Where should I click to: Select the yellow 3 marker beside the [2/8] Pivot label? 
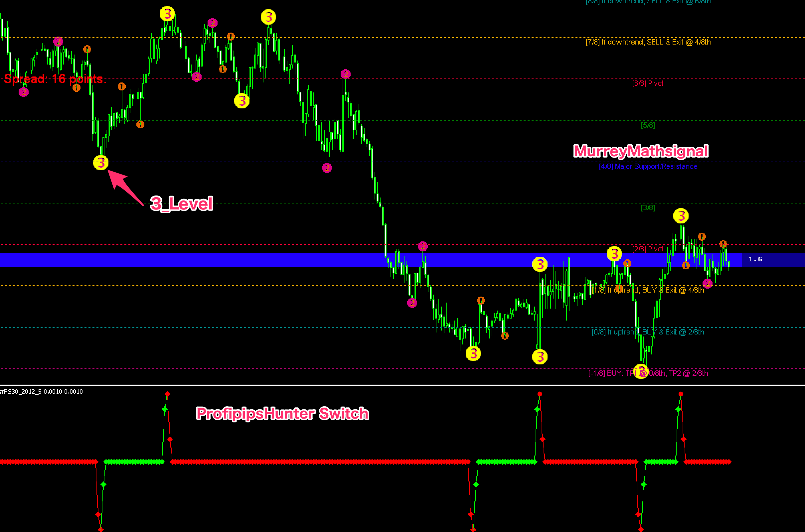pos(614,253)
